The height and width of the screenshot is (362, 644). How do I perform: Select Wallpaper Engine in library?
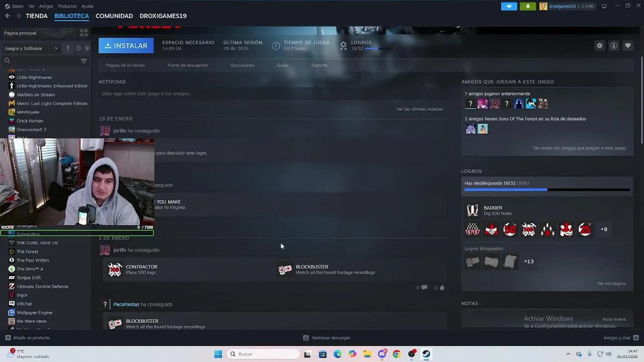[x=34, y=312]
